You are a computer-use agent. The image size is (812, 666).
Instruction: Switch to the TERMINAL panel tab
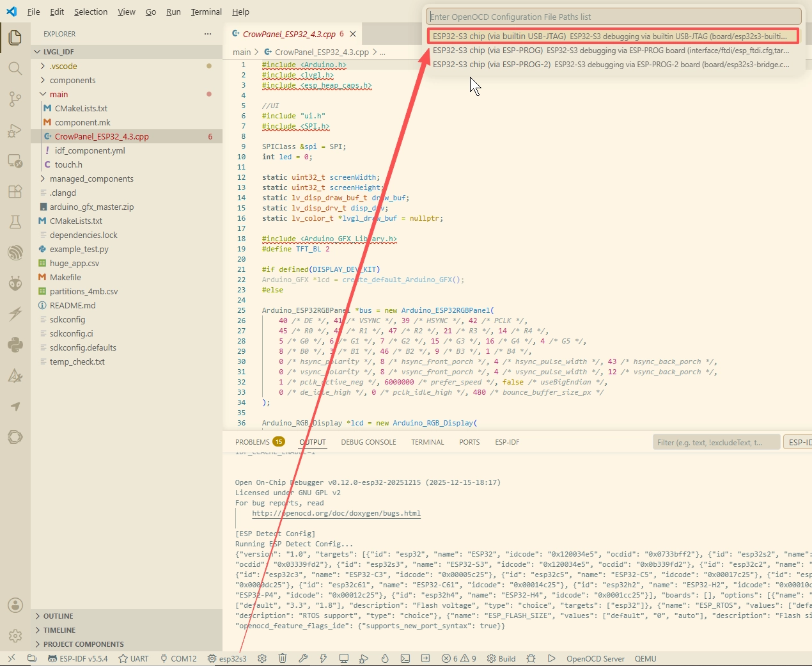tap(427, 442)
